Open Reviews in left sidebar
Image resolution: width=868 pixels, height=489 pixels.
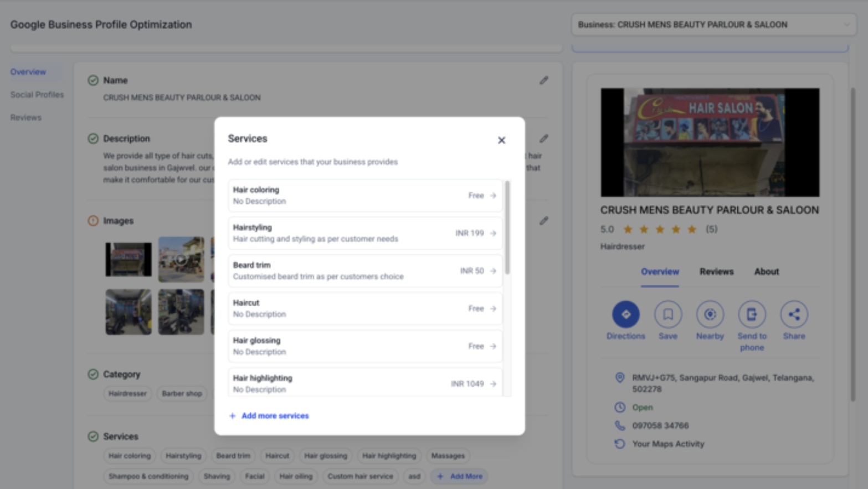[x=26, y=117]
